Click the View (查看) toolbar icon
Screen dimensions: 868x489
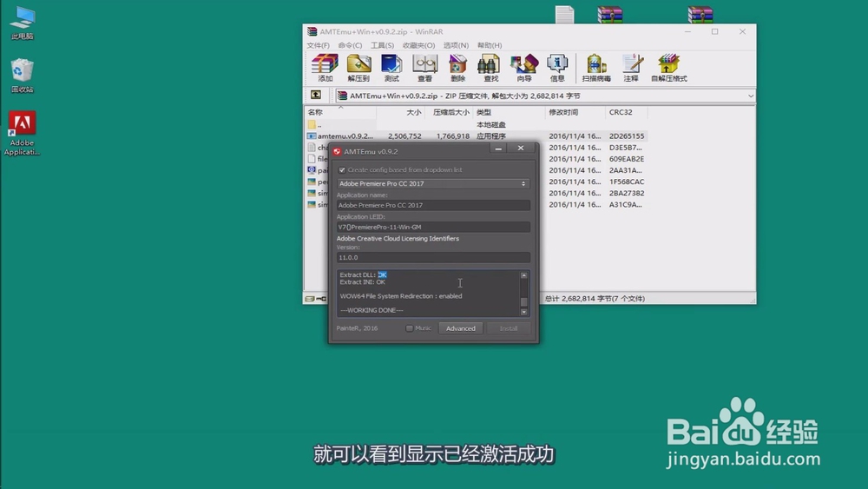coord(424,68)
